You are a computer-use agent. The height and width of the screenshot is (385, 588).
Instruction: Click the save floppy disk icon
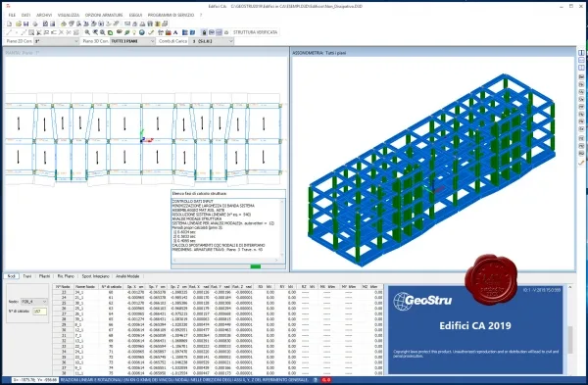coord(25,24)
